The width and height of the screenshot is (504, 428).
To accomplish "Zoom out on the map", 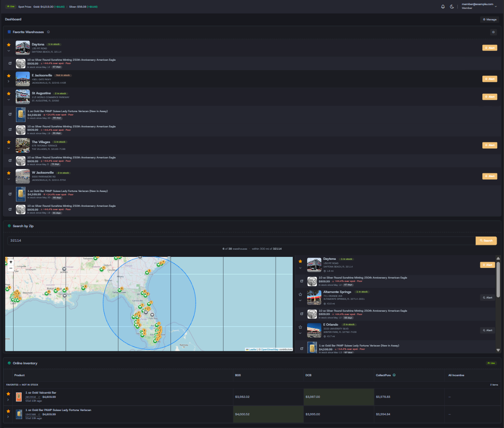I will 11,268.
